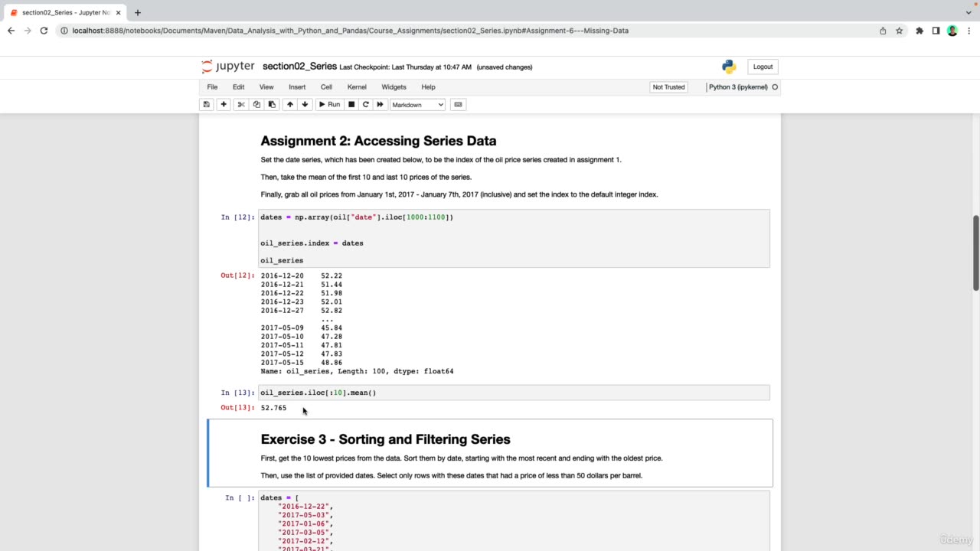Select the Exercise 3 markdown cell heading
Screen dimensions: 980x551
[x=385, y=439]
